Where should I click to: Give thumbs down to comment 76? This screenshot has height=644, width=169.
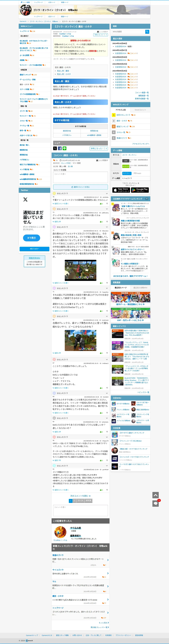[107, 204]
